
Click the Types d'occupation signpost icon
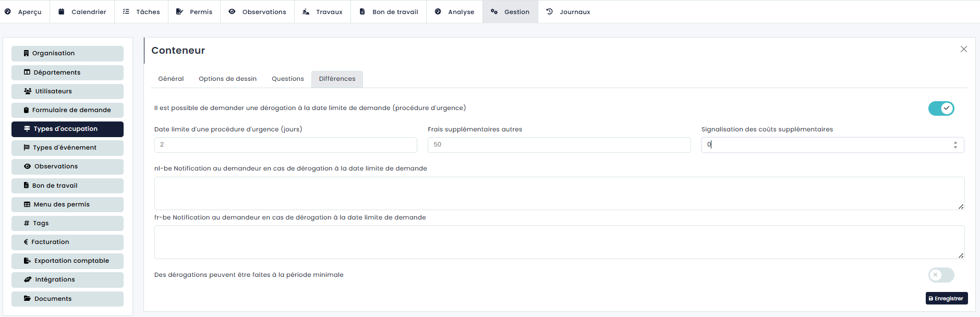27,129
